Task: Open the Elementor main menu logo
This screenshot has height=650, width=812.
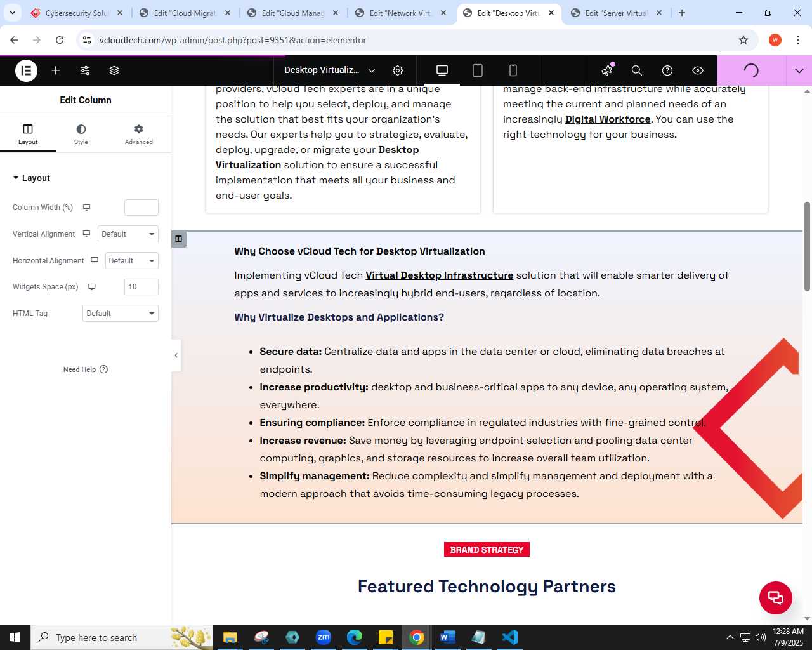Action: pyautogui.click(x=26, y=70)
